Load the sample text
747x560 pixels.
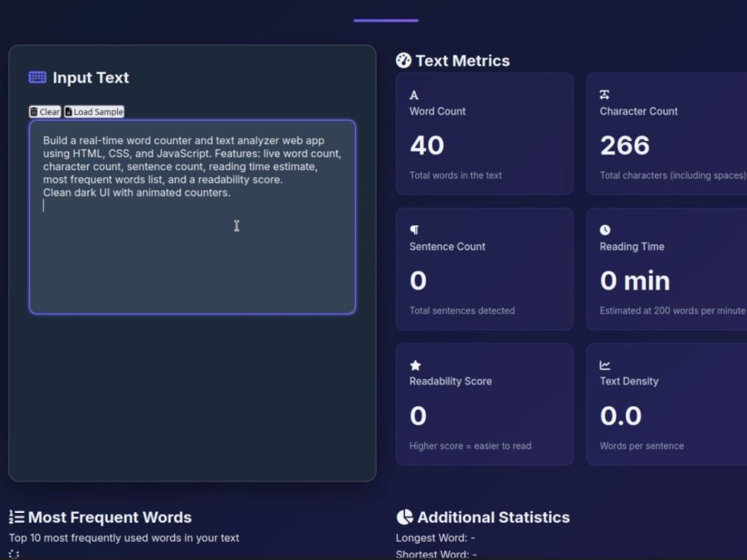point(94,112)
